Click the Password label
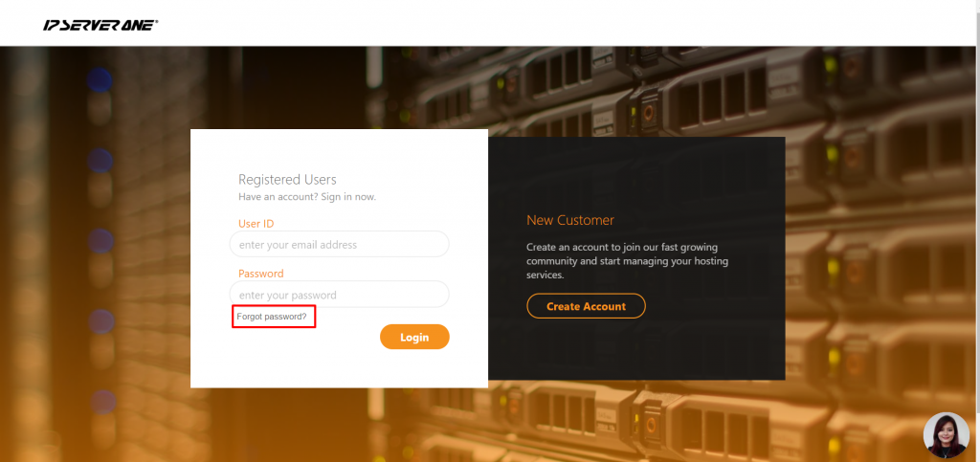 tap(260, 274)
